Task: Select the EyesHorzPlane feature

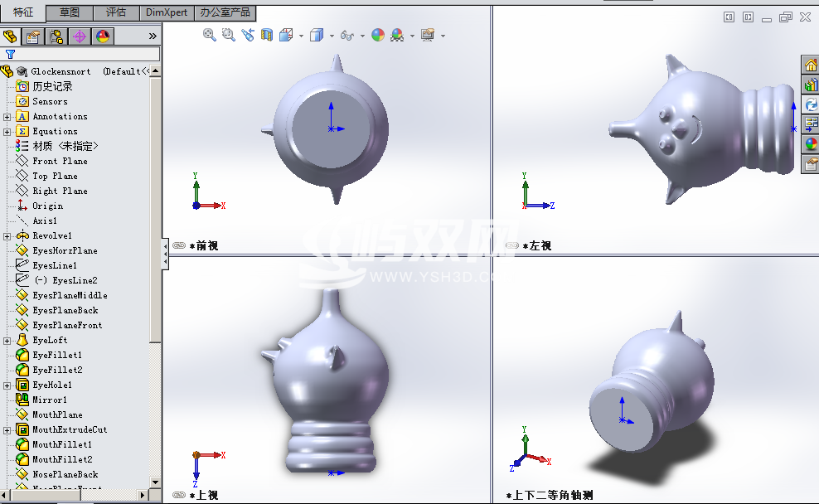Action: pos(65,250)
